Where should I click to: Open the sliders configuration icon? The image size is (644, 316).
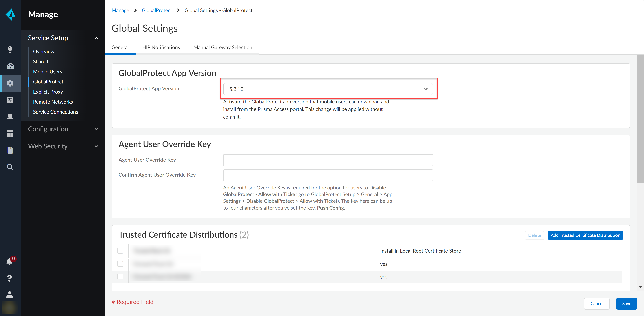(x=10, y=100)
